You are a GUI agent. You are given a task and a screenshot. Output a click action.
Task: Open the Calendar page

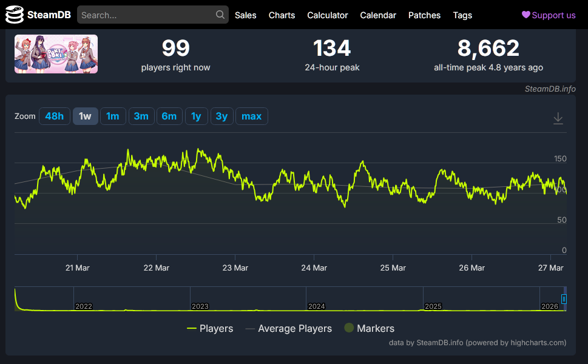378,15
